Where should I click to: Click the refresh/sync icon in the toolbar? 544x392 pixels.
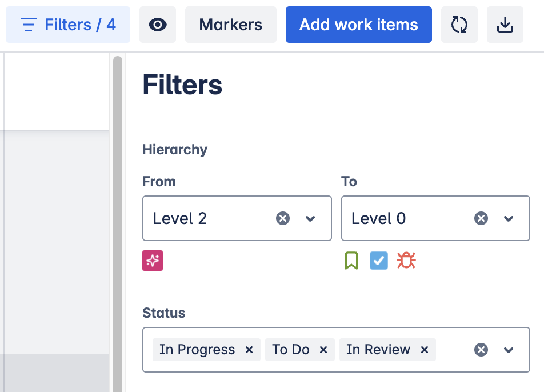tap(459, 25)
